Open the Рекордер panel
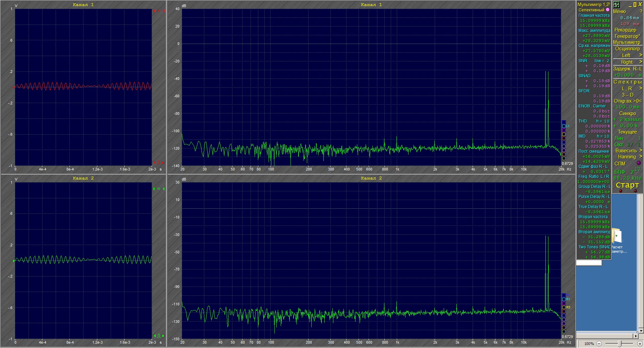The width and height of the screenshot is (644, 348). [625, 30]
